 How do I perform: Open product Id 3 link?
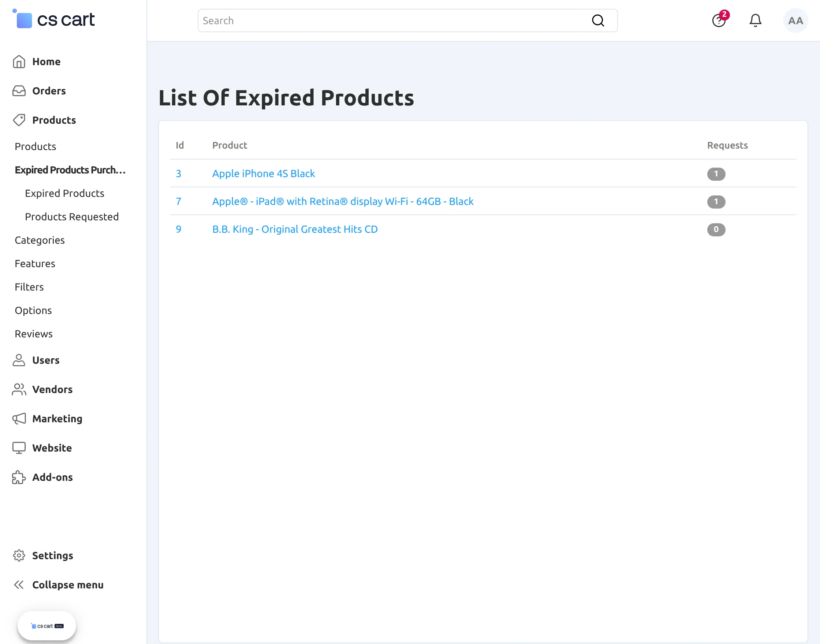[x=178, y=173]
